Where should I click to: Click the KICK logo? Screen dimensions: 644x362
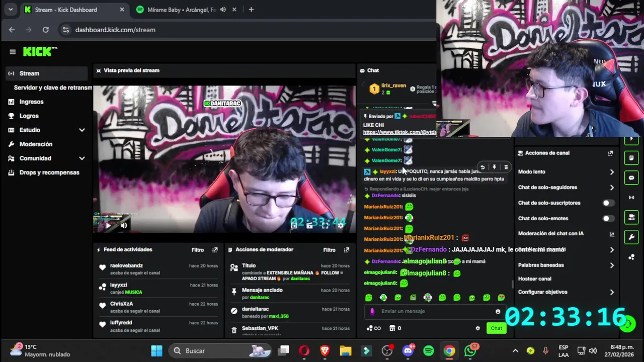click(x=40, y=52)
